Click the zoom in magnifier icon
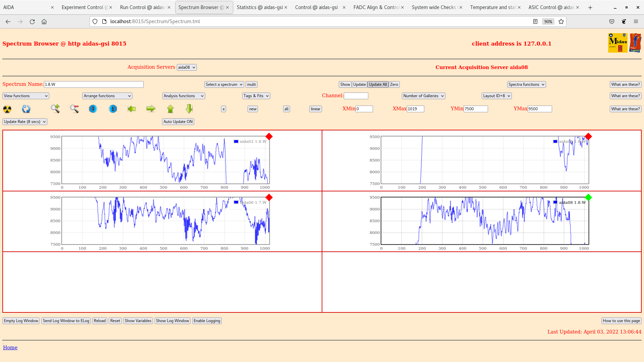644x362 pixels. 55,109
